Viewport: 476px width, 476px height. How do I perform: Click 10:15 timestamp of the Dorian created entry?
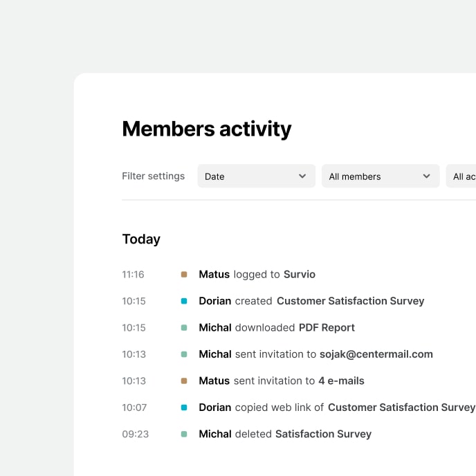(x=134, y=301)
